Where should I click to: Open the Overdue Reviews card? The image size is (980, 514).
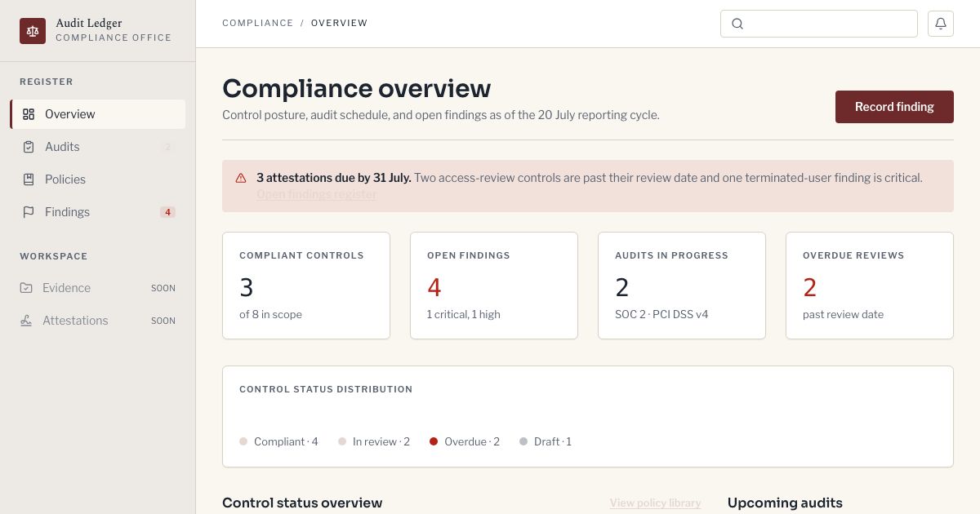870,286
